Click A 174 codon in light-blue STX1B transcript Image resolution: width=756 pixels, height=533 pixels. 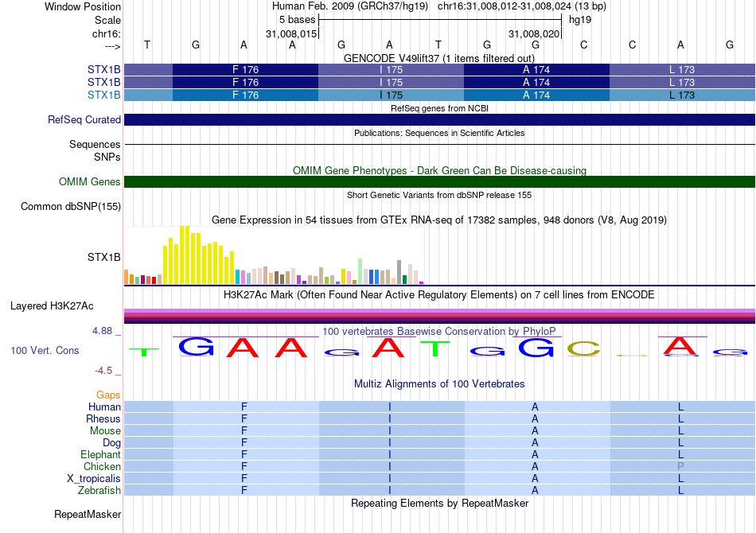(x=536, y=95)
